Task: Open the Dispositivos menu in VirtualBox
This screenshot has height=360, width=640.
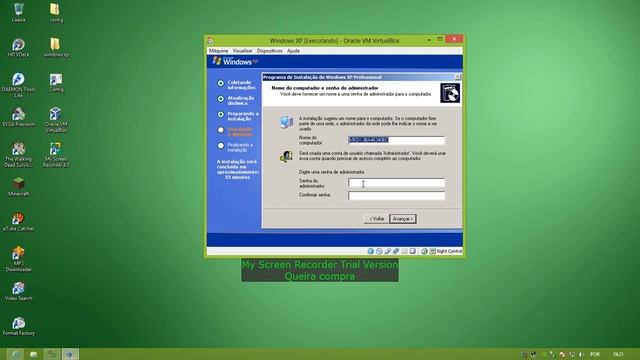Action: pos(269,51)
